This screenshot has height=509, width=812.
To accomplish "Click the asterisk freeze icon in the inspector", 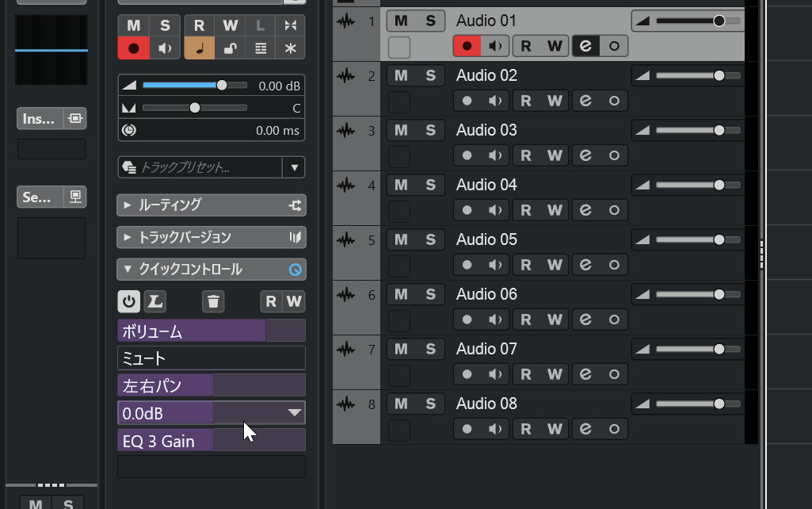I will point(291,48).
